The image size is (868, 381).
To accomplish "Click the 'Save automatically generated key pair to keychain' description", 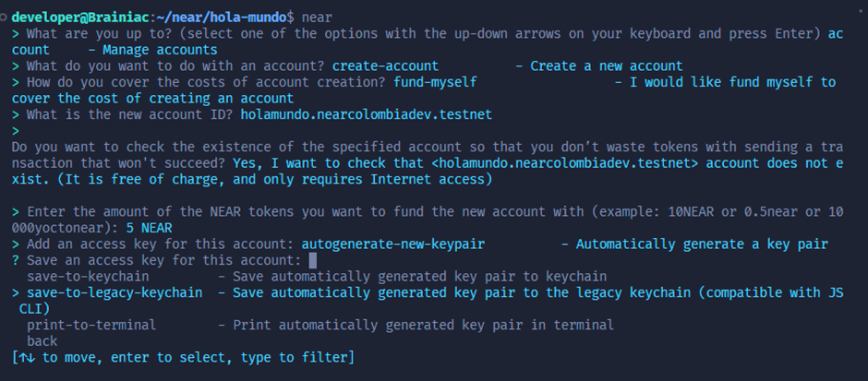I will pyautogui.click(x=418, y=277).
